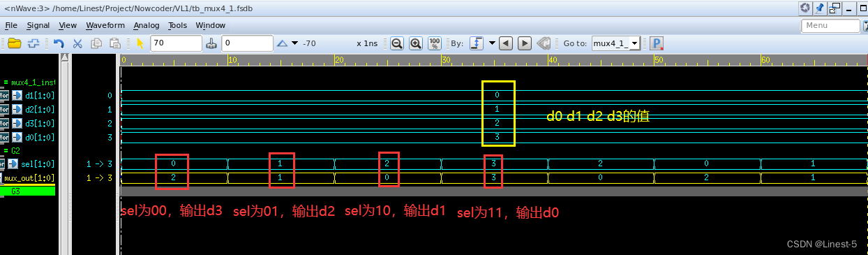Select the highlighted G3 group
Screen dimensions: 868x255
(x=28, y=191)
